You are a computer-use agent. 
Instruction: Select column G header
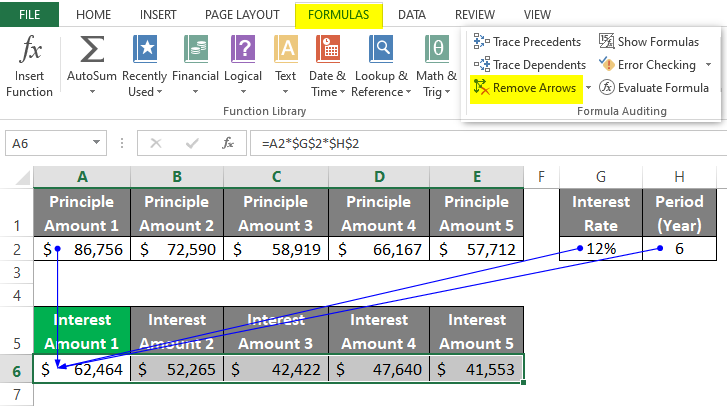600,177
